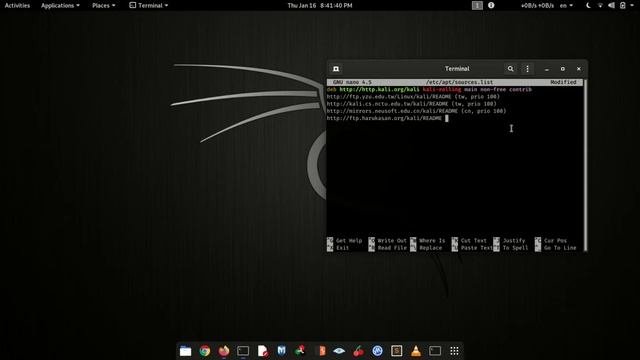The height and width of the screenshot is (360, 640).
Task: Open the last terminal icon in dock
Action: pyautogui.click(x=435, y=351)
